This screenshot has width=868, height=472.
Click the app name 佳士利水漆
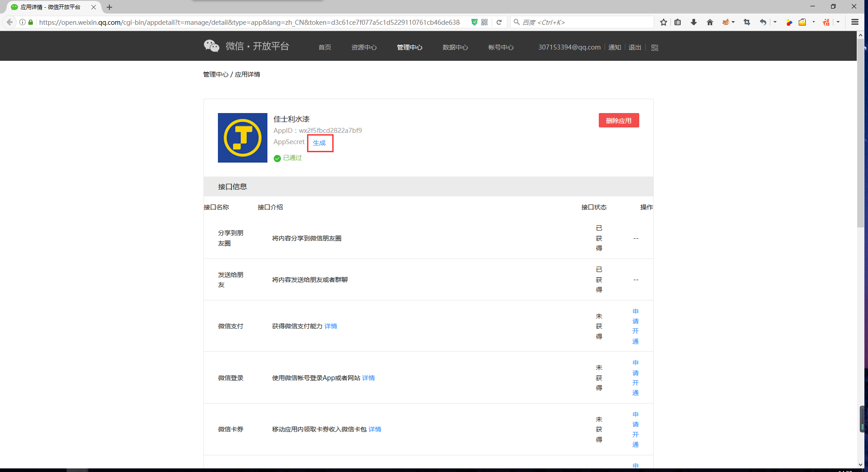(291, 119)
